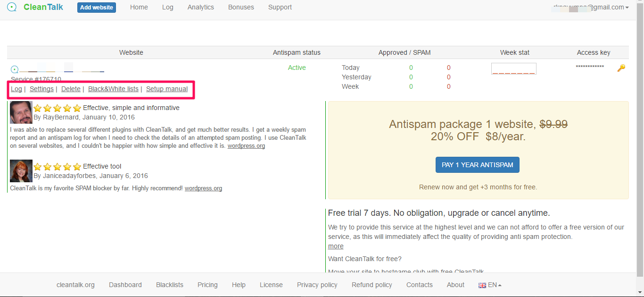Open cleantalk.org footer link
This screenshot has height=297, width=644.
pos(75,285)
